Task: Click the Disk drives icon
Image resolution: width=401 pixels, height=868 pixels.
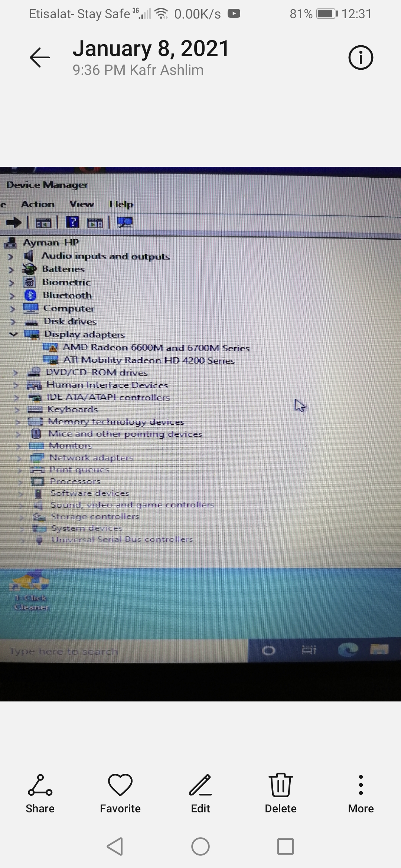Action: pyautogui.click(x=32, y=322)
